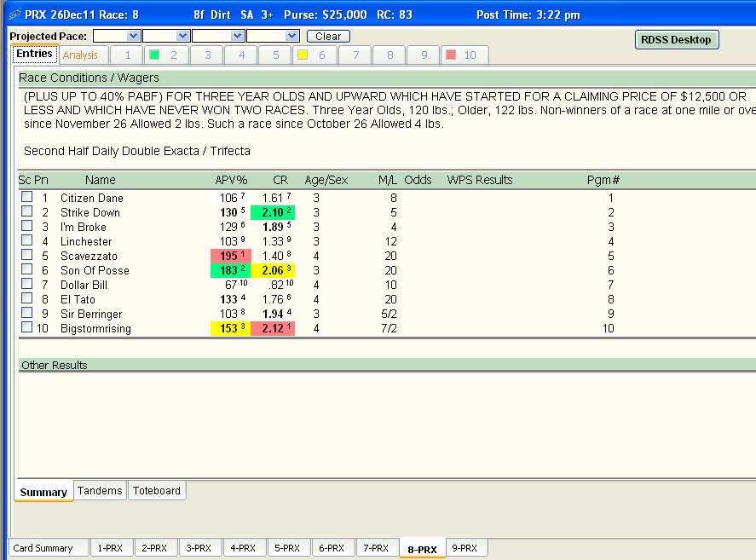The image size is (756, 560).
Task: Select horse tab 3
Action: 207,55
